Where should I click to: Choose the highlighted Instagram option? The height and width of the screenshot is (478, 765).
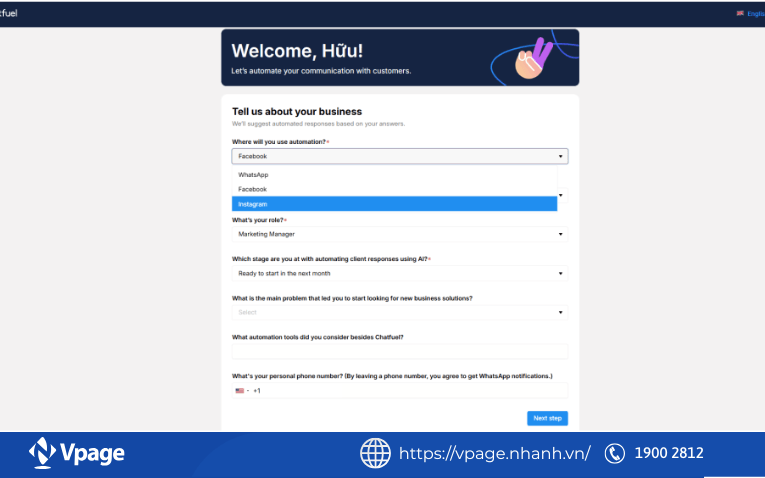pos(394,204)
